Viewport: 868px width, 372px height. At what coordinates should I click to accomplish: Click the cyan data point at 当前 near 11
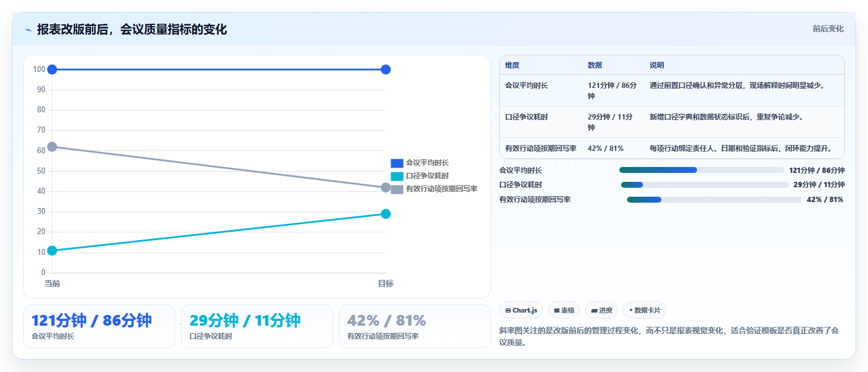[x=52, y=251]
